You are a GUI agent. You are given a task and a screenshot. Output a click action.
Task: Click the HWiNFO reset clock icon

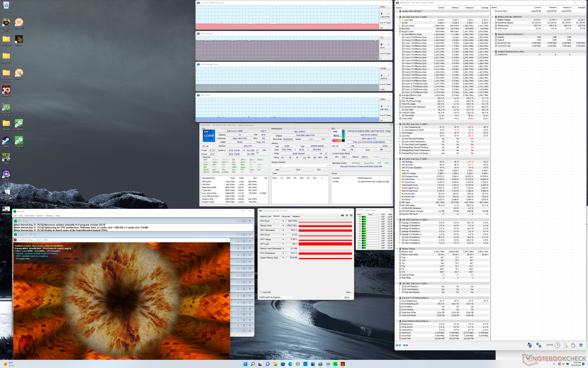click(558, 345)
